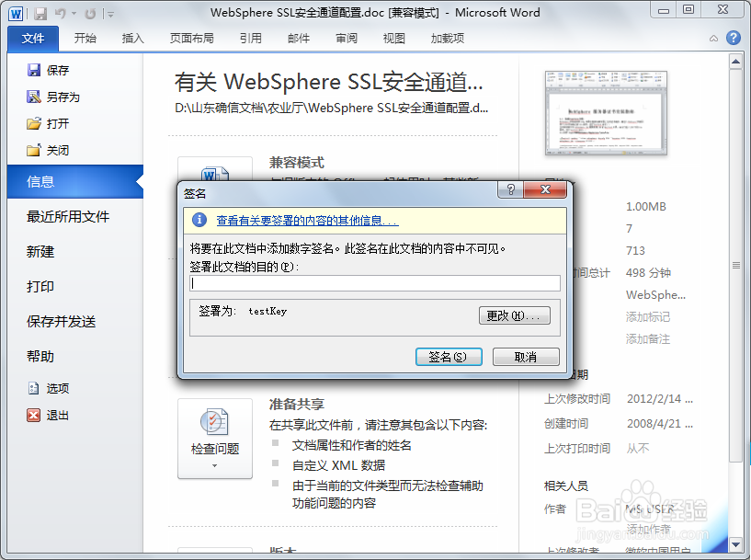751x560 pixels.
Task: Click the document preview thumbnail
Action: (x=606, y=113)
